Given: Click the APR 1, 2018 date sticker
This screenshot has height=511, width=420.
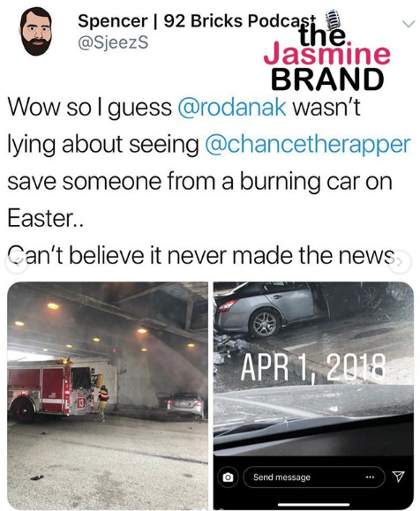Looking at the screenshot, I should [313, 367].
